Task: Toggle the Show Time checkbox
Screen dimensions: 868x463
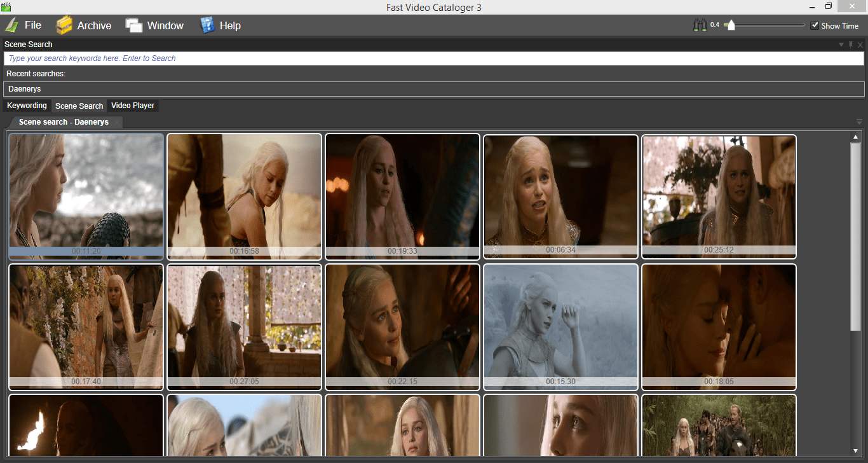Action: click(x=815, y=25)
